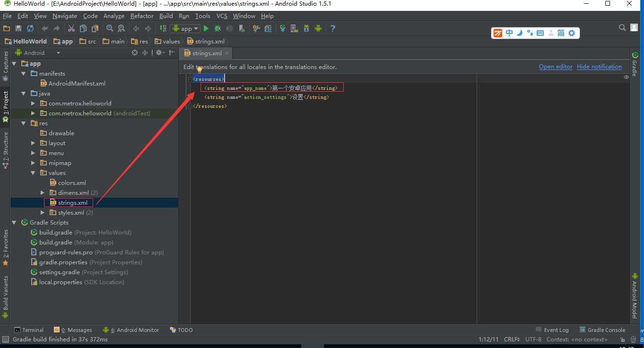The height and width of the screenshot is (348, 644).
Task: Run the app with green play button
Action: [206, 28]
